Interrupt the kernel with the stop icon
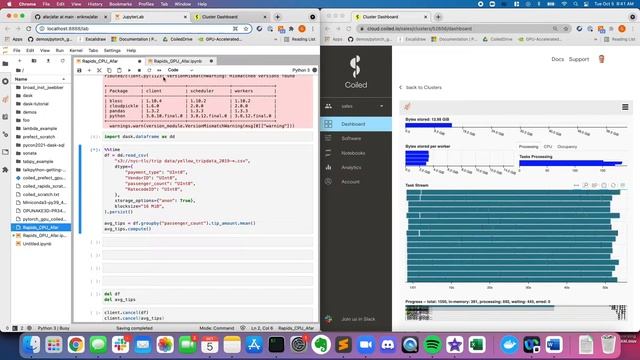640x360 pixels. coord(139,70)
